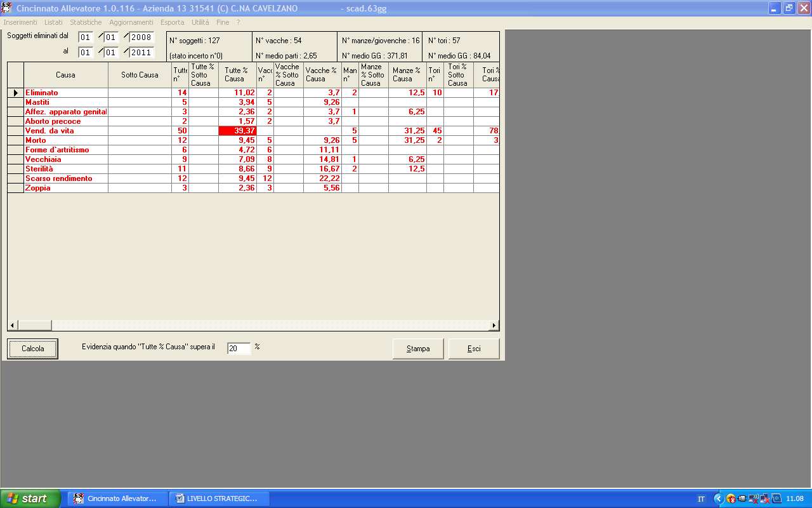Click the row selector beside Zoppia
This screenshot has width=812, height=508.
(x=15, y=188)
